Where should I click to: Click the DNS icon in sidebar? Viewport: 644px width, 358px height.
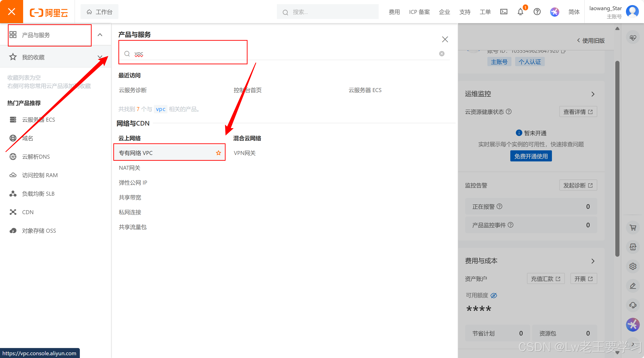(x=13, y=157)
